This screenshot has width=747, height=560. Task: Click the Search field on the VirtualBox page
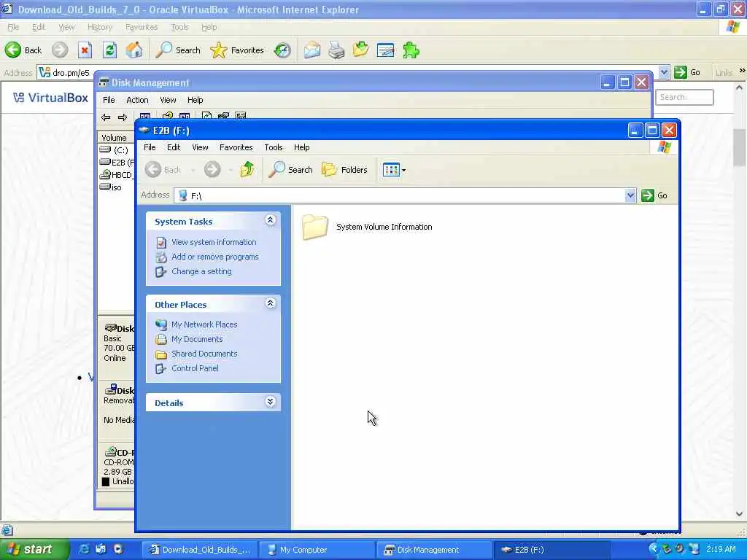click(684, 97)
